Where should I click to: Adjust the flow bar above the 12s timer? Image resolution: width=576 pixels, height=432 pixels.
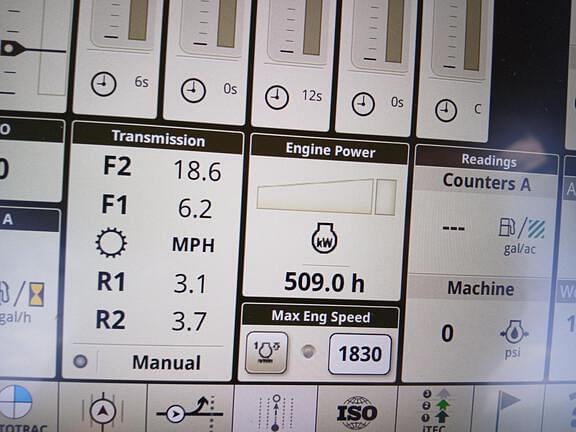[312, 28]
